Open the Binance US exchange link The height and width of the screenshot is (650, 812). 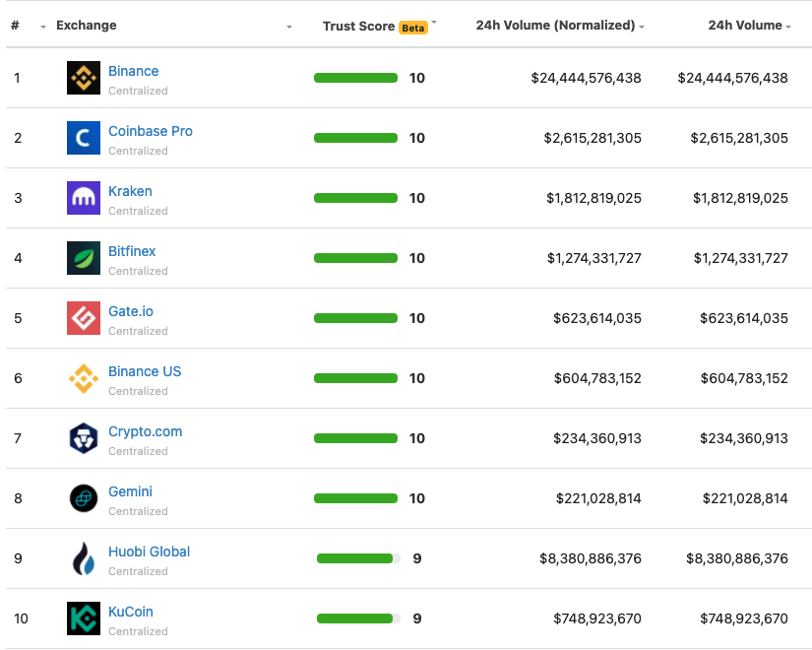145,371
